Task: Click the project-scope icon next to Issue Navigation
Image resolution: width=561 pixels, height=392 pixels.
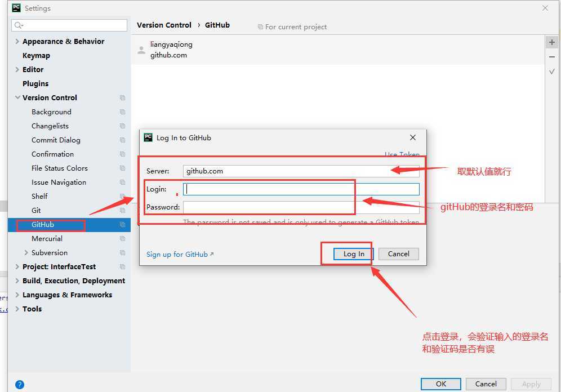Action: point(122,182)
